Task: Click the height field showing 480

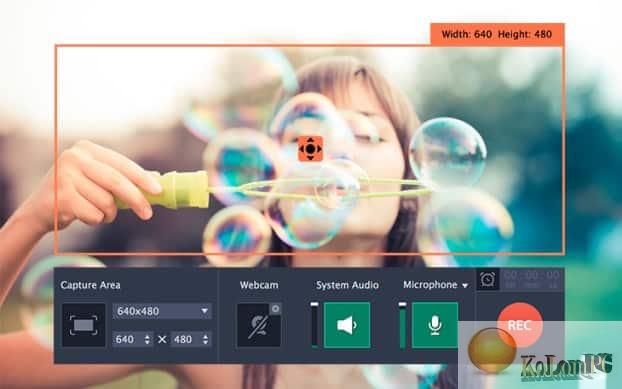Action: (191, 339)
